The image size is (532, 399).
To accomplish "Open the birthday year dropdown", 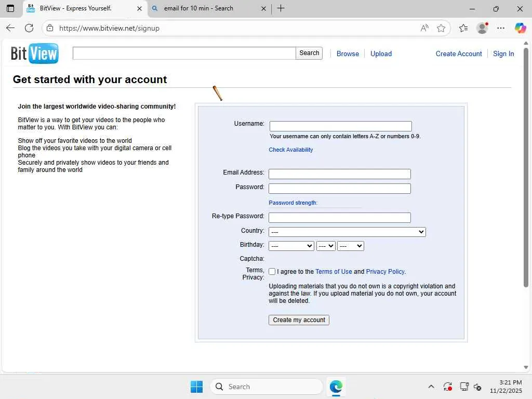I will [351, 246].
